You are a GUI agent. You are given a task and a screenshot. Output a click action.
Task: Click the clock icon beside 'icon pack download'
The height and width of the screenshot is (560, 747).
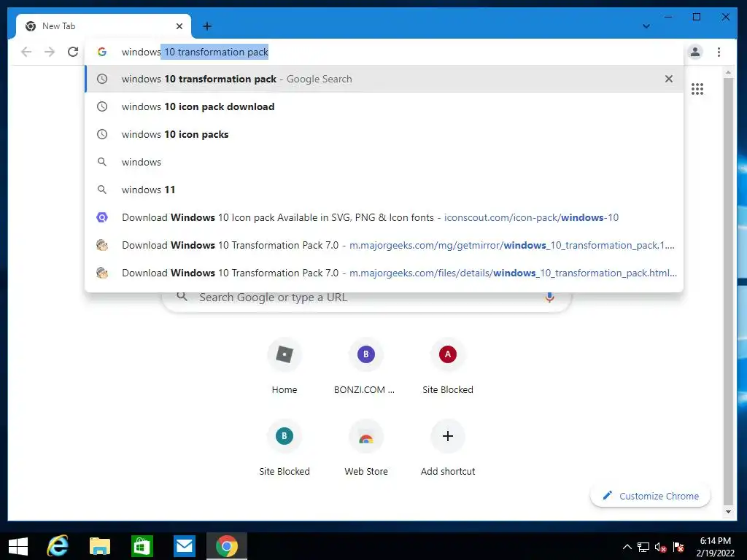click(x=102, y=106)
